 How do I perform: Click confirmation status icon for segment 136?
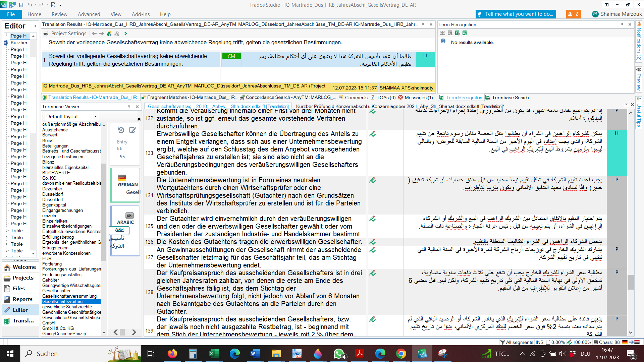point(372,242)
